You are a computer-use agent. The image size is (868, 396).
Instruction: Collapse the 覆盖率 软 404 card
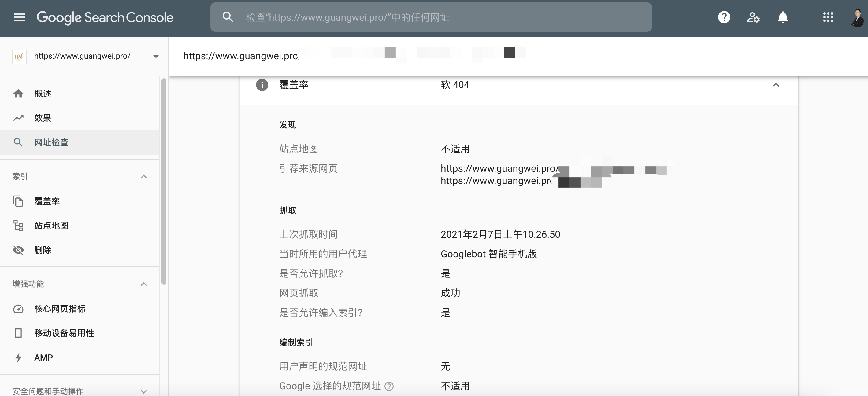(776, 85)
